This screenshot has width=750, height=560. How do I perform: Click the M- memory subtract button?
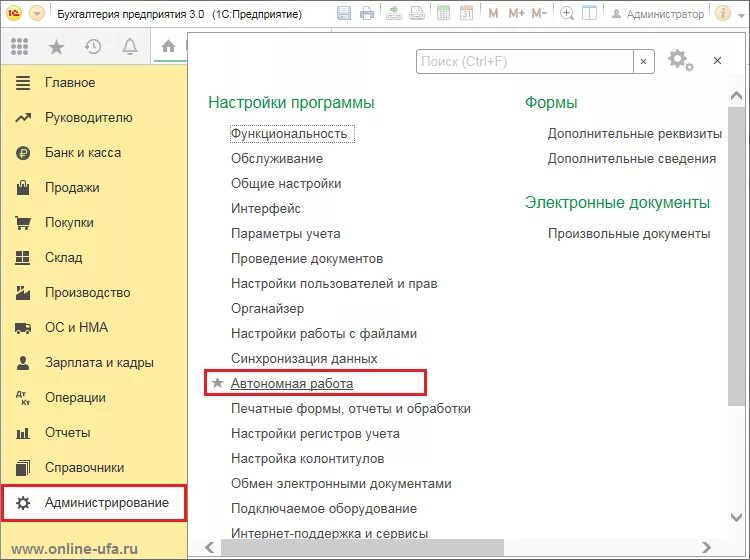click(x=540, y=13)
